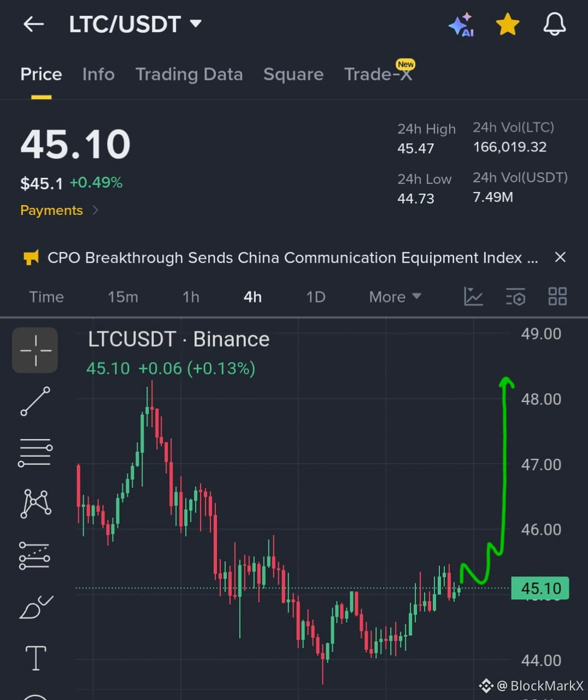
Task: Select the crosshair cursor tool
Action: point(35,350)
